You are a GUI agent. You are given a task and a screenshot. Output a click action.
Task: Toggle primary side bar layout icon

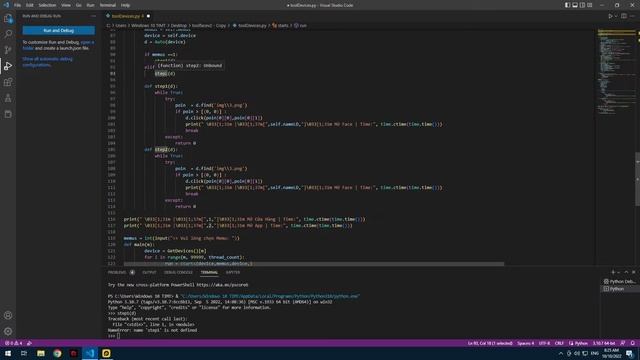point(567,5)
